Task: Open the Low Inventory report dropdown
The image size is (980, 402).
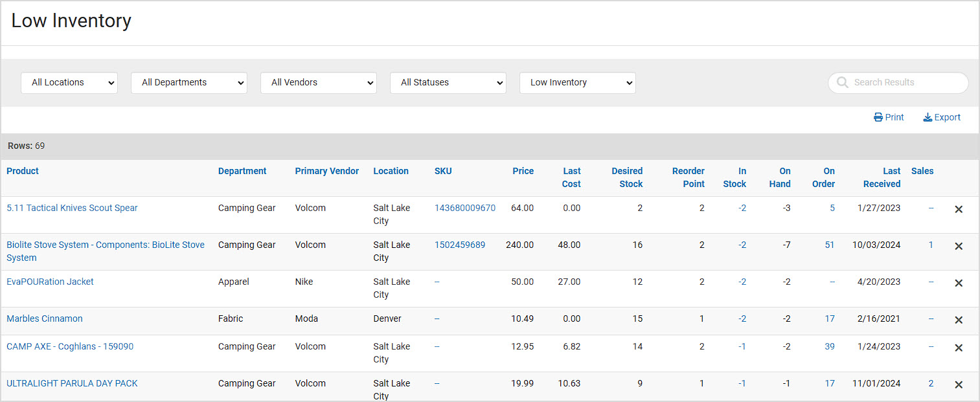Action: [x=578, y=83]
